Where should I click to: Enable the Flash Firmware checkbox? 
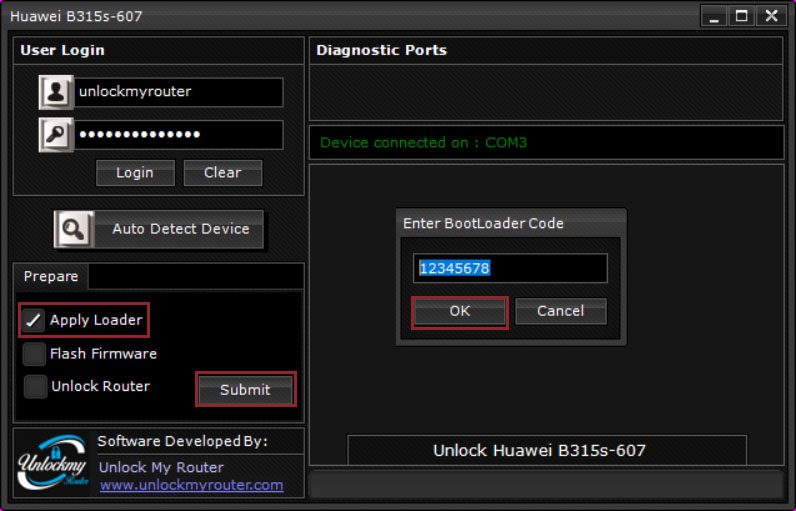(x=34, y=354)
